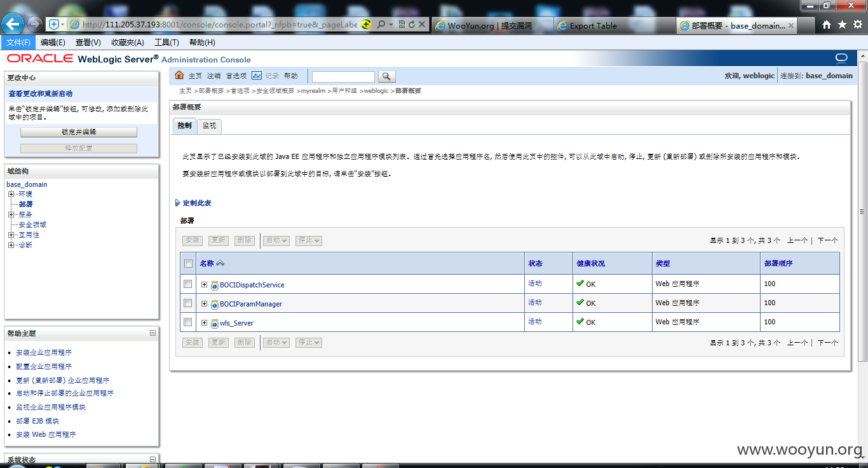Expand the 服务 tree node
Viewport: 868px width, 468px height.
click(x=11, y=214)
